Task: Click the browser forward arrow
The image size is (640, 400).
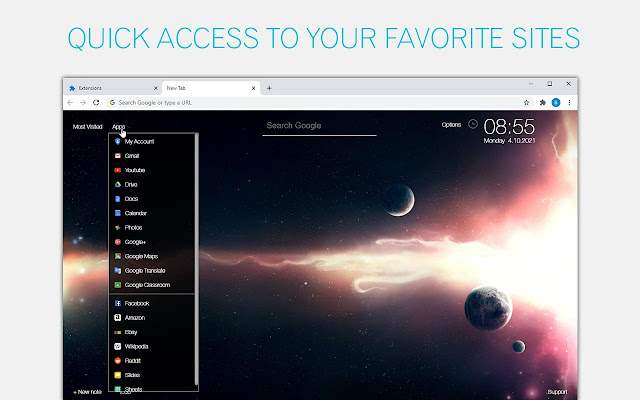Action: [83, 102]
